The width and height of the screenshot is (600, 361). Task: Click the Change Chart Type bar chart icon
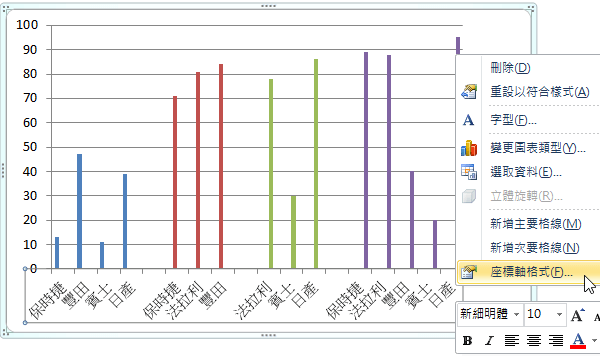pyautogui.click(x=469, y=148)
